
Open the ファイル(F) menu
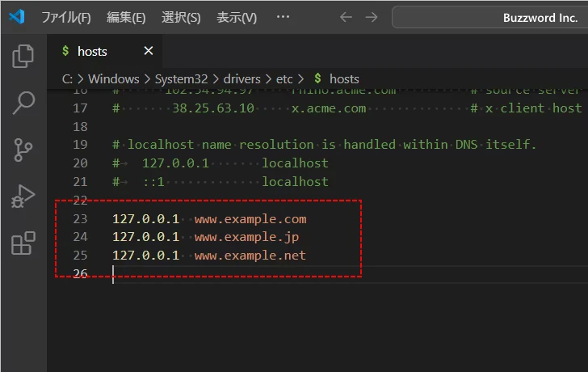pyautogui.click(x=66, y=17)
